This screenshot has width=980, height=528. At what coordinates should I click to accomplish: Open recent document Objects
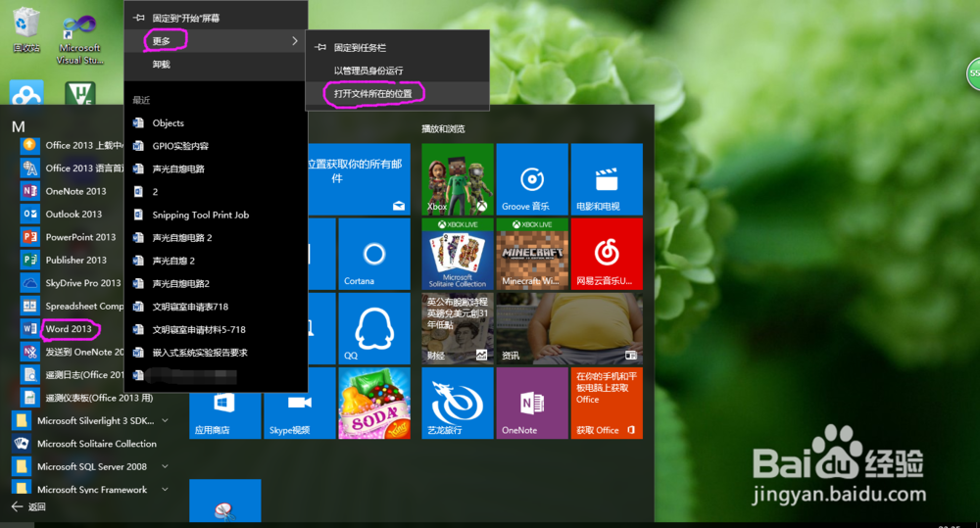pyautogui.click(x=216, y=123)
